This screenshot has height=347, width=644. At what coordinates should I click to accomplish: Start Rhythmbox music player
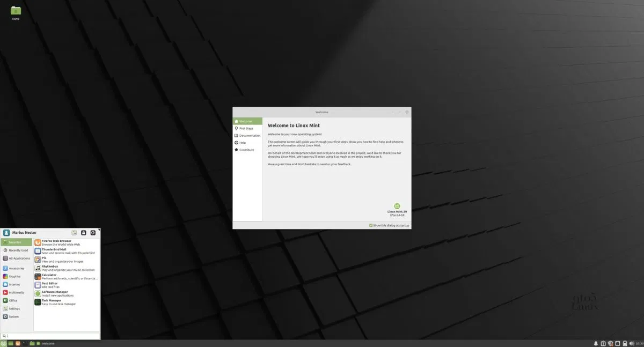point(67,268)
